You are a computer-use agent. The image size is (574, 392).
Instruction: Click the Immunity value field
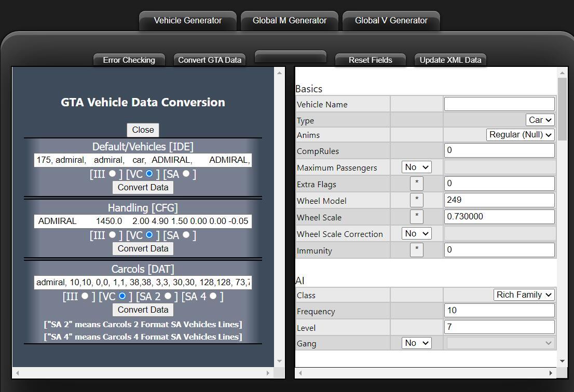pos(499,250)
